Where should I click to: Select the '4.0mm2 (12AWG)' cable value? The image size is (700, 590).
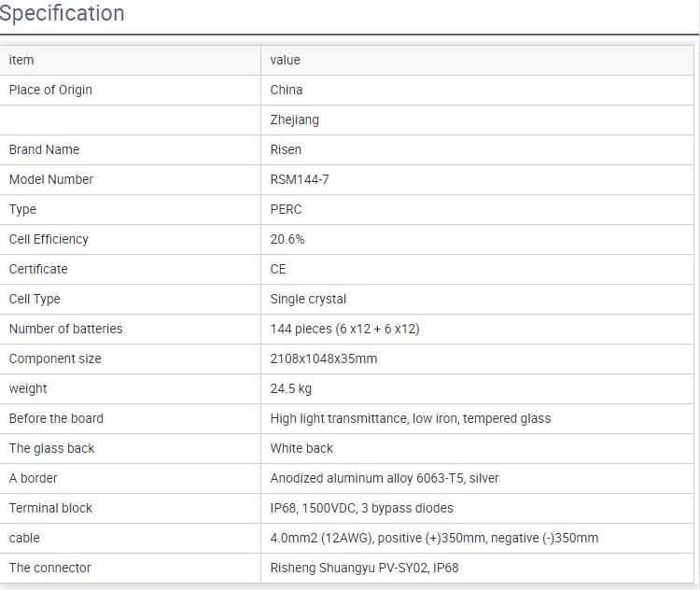click(x=434, y=539)
